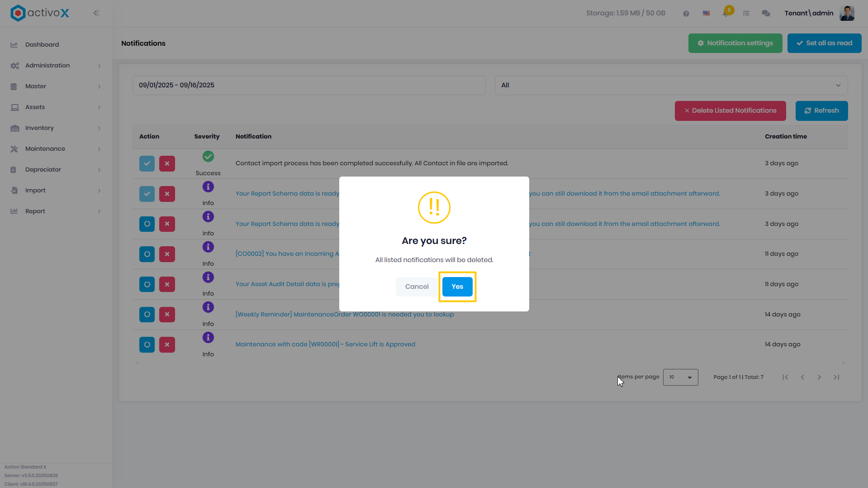Confirm deletion with the Yes button

(457, 287)
